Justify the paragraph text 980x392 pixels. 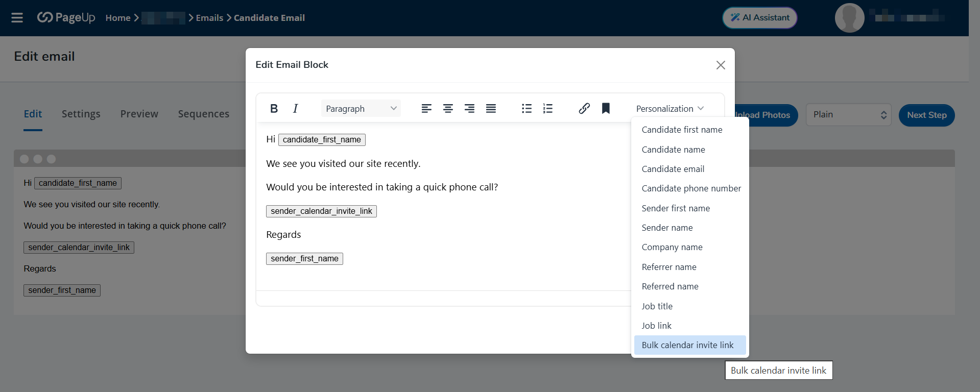point(491,109)
